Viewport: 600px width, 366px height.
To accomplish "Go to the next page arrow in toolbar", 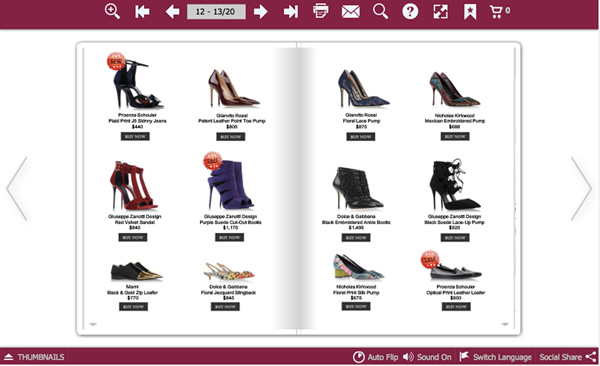I will [261, 11].
